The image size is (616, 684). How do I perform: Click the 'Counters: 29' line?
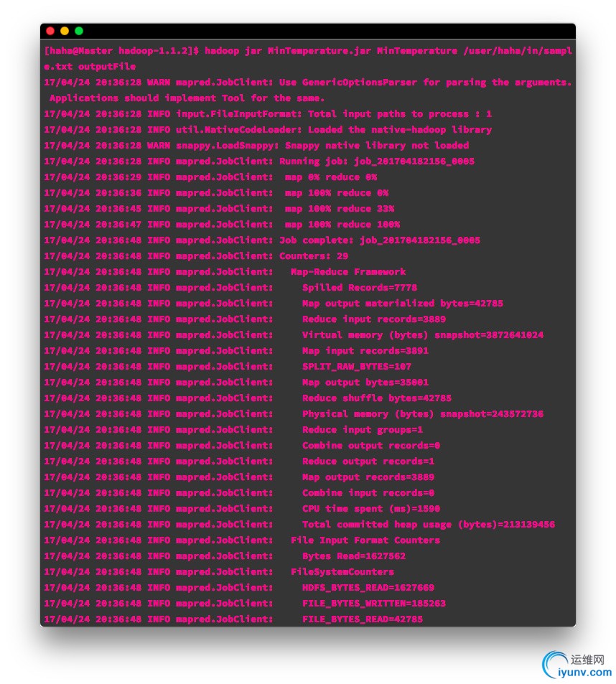click(x=196, y=256)
